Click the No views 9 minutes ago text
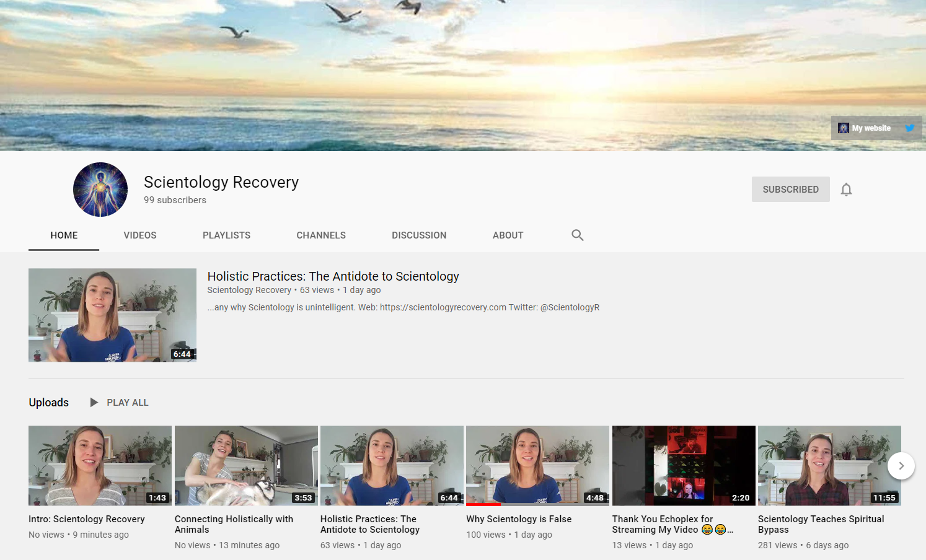The width and height of the screenshot is (926, 560). point(79,535)
